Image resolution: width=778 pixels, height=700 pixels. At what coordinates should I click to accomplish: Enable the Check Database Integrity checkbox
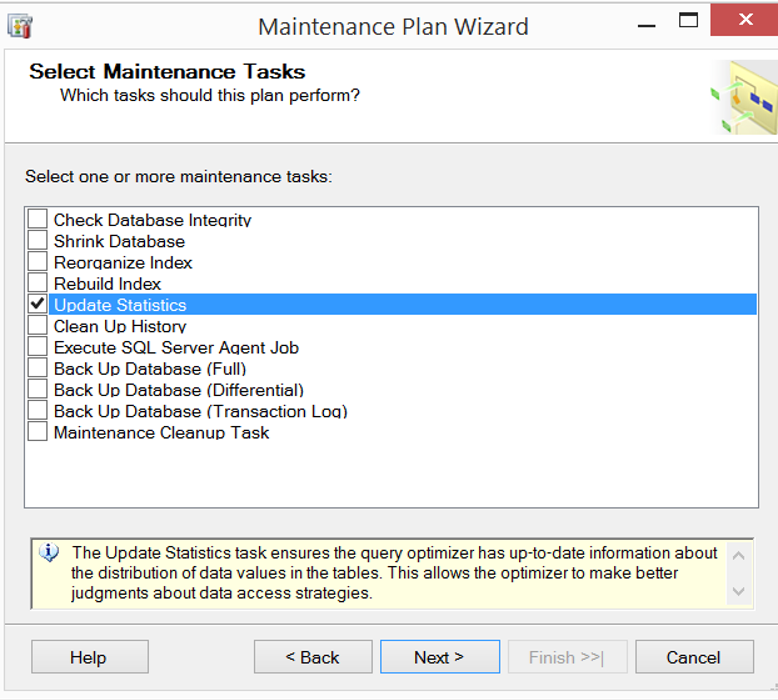37,219
